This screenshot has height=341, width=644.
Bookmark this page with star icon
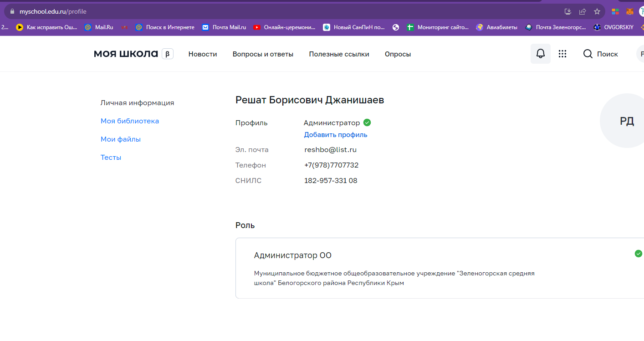597,11
